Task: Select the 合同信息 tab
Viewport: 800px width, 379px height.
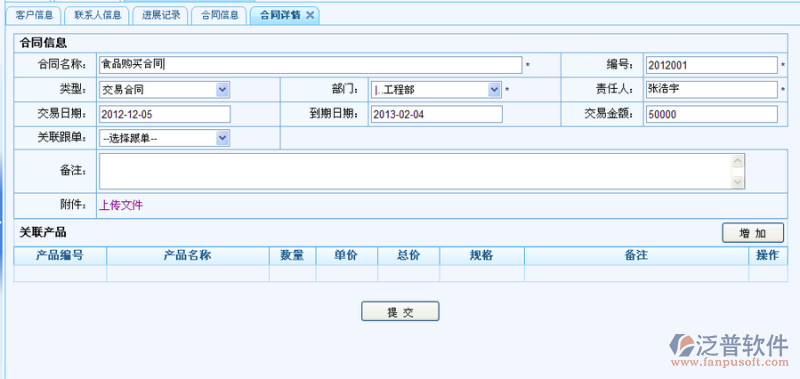Action: point(219,15)
